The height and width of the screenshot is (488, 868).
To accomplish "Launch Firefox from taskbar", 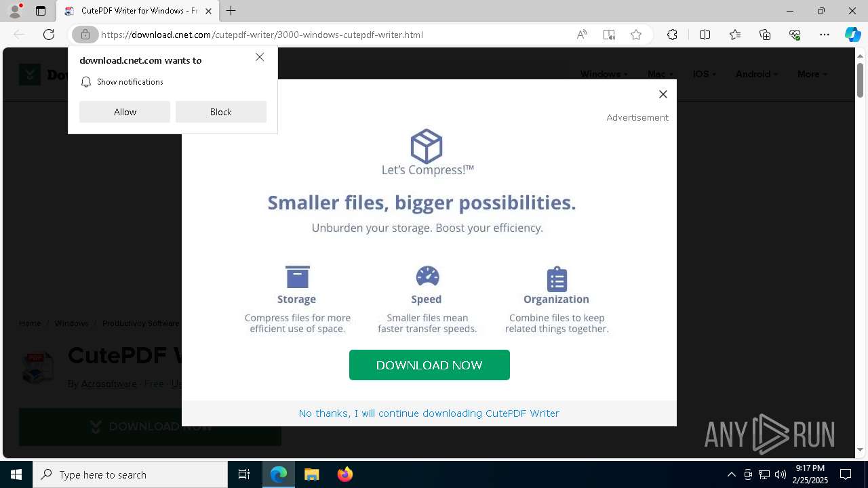I will [x=344, y=474].
